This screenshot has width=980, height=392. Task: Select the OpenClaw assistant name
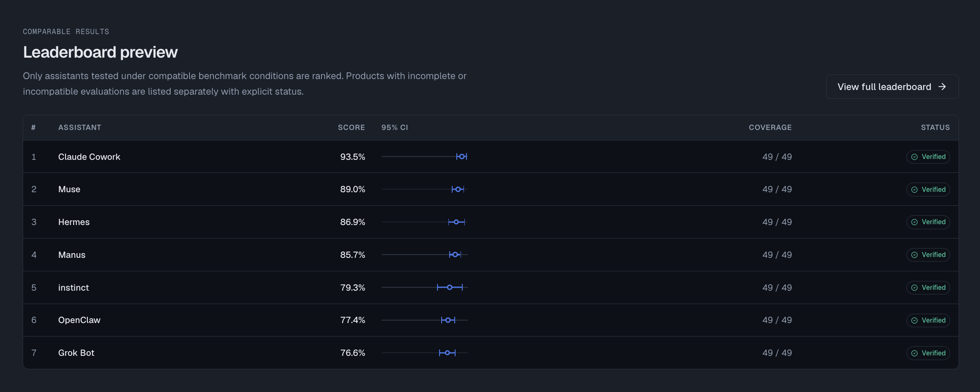click(79, 320)
